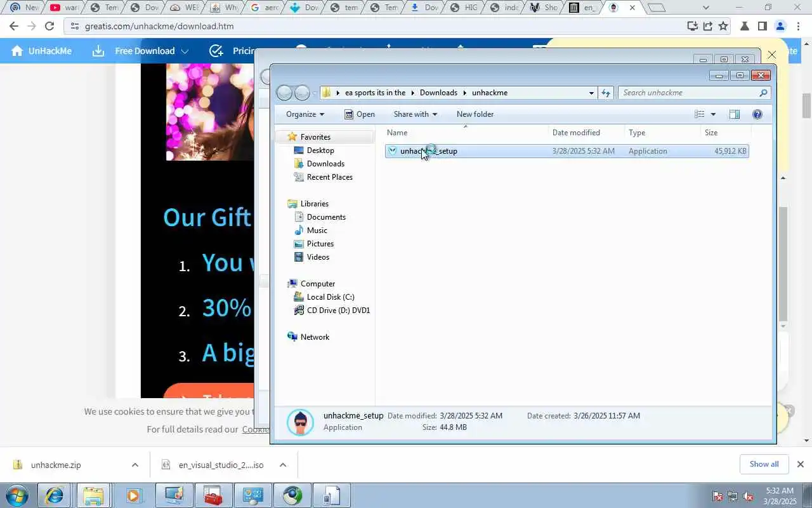Open the Windows Start menu
812x508 pixels.
pyautogui.click(x=16, y=495)
